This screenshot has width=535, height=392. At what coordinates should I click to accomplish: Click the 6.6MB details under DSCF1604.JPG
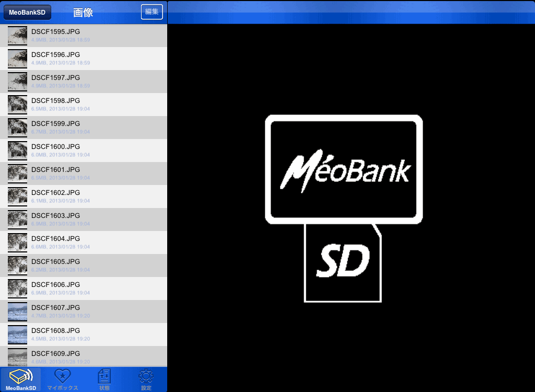pos(61,247)
